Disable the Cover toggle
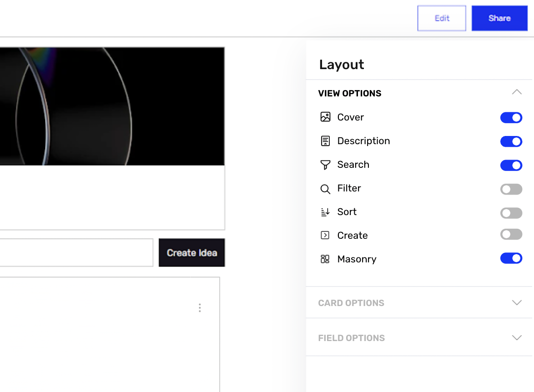 tap(511, 117)
